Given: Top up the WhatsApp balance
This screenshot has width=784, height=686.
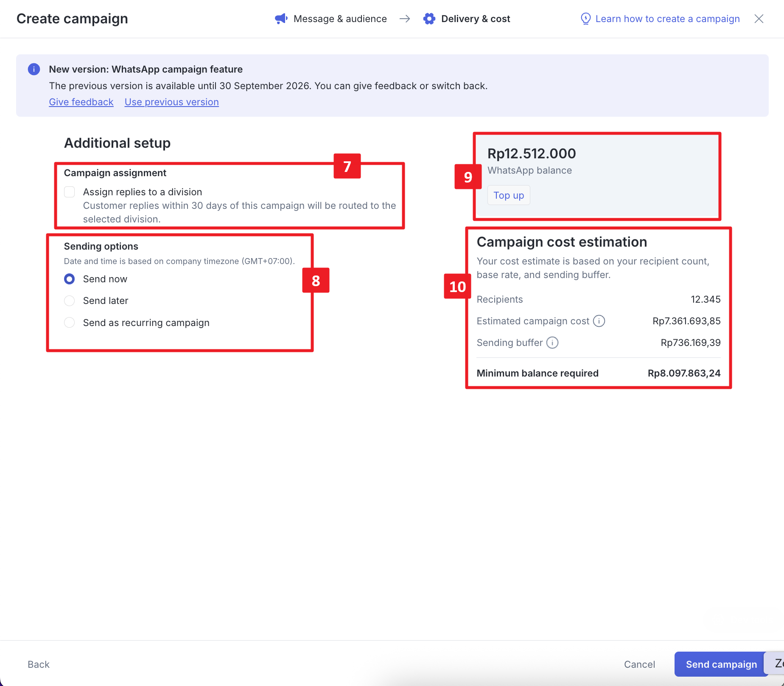Looking at the screenshot, I should [509, 195].
